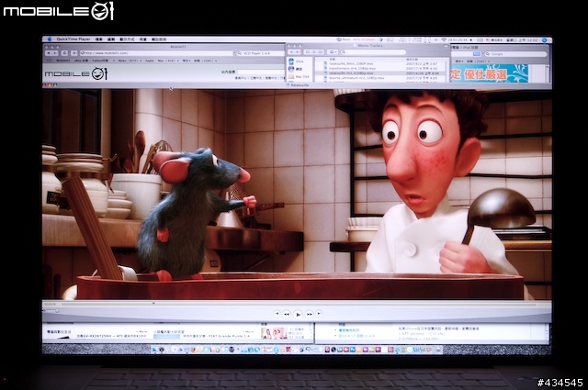Open the Mac bookmark folder in Safari
588x390 pixels.
point(168,61)
